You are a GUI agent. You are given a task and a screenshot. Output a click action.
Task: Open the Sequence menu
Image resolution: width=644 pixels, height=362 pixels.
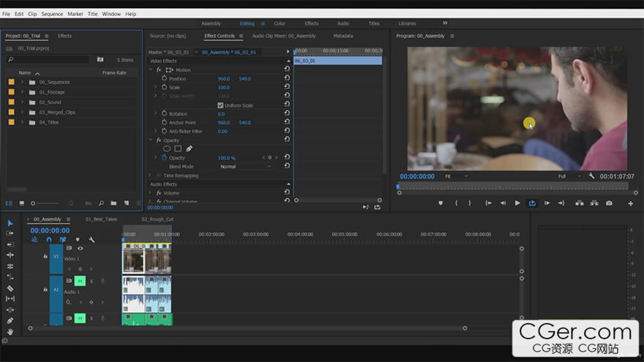(52, 14)
